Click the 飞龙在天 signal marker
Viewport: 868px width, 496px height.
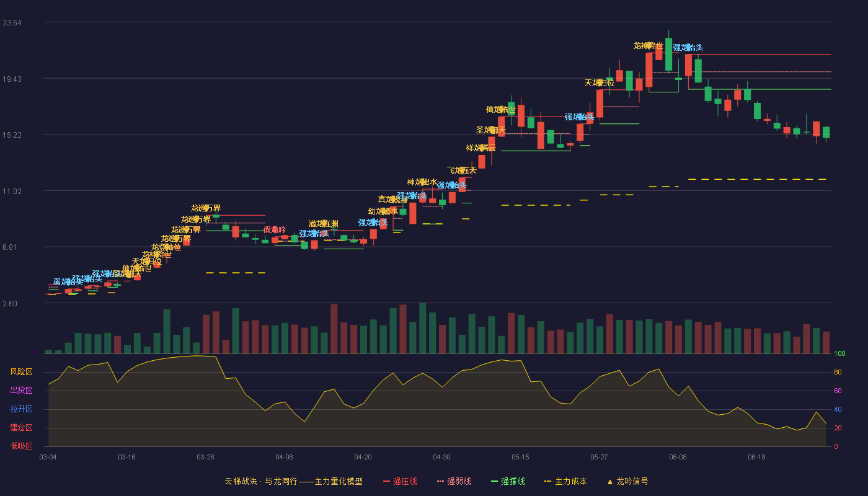pyautogui.click(x=462, y=170)
